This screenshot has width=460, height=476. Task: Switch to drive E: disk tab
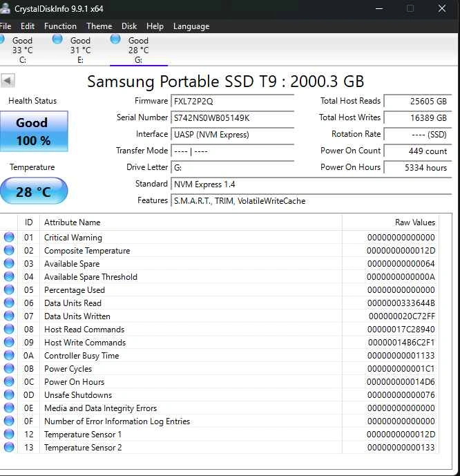click(x=80, y=50)
